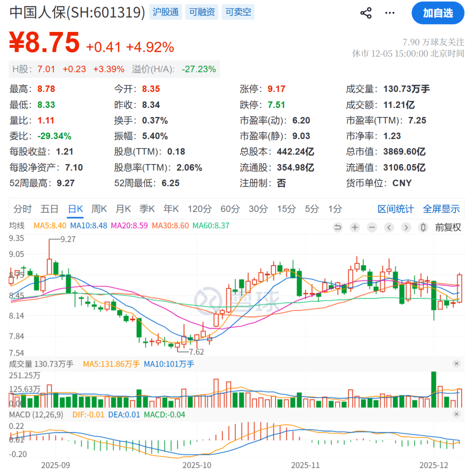Toggle the 沪股通 tag

click(166, 12)
